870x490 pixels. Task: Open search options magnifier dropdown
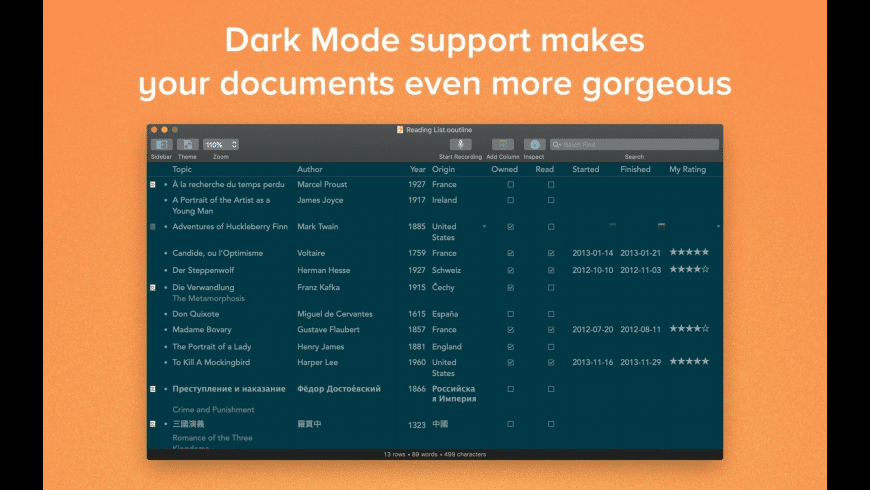click(557, 144)
